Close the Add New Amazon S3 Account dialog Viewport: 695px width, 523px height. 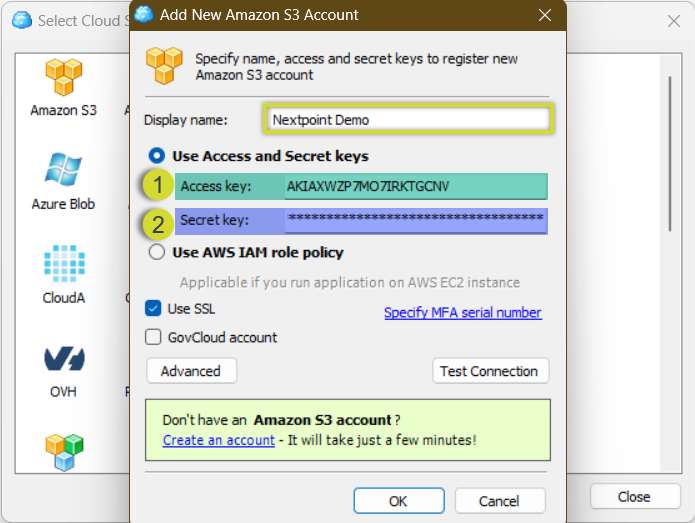pyautogui.click(x=545, y=15)
